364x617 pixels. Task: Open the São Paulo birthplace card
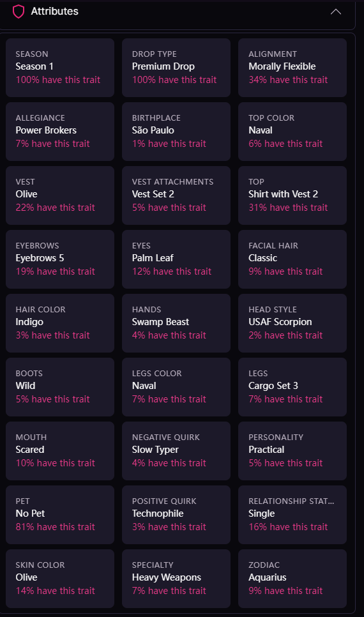[x=176, y=132]
